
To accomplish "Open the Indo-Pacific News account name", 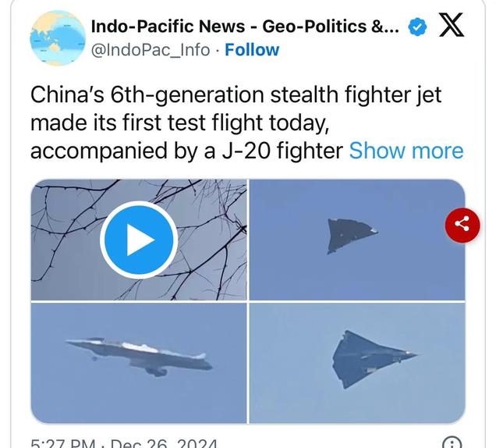I will coord(245,26).
